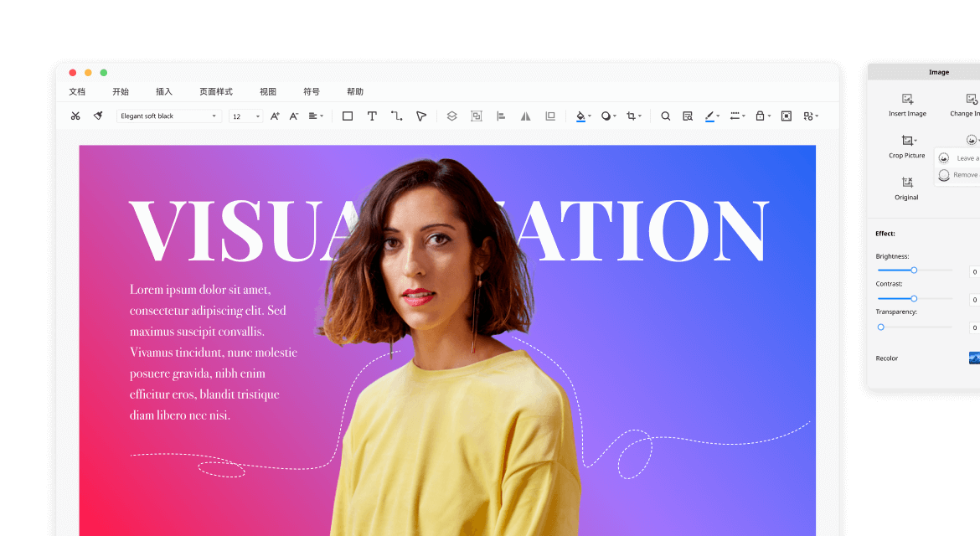Open the font size 12 dropdown
Viewport: 980px width, 536px height.
(245, 116)
